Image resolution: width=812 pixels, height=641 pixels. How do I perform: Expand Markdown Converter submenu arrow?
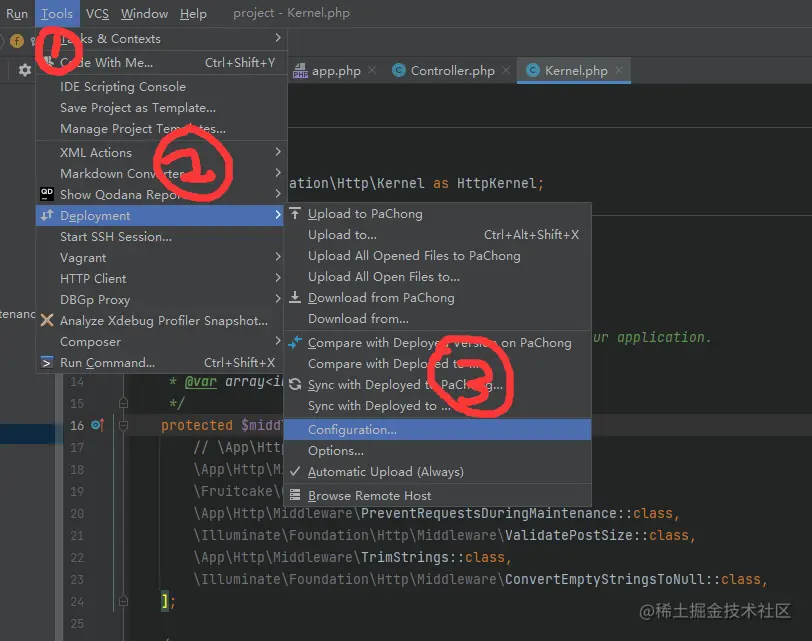278,172
